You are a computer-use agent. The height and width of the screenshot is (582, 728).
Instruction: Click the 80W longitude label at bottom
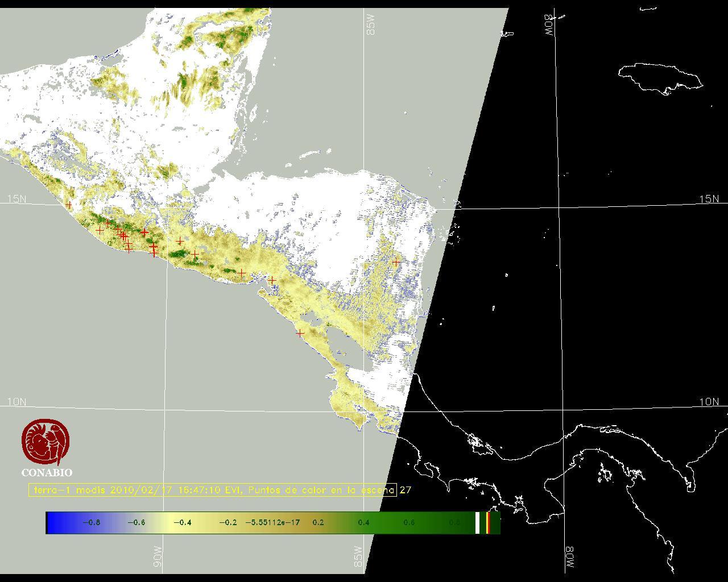[569, 558]
